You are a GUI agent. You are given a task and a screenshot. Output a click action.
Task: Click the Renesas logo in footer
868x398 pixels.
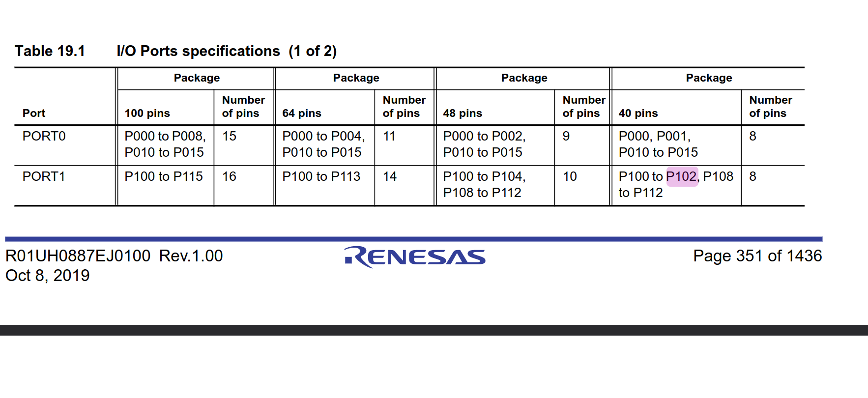tap(415, 256)
